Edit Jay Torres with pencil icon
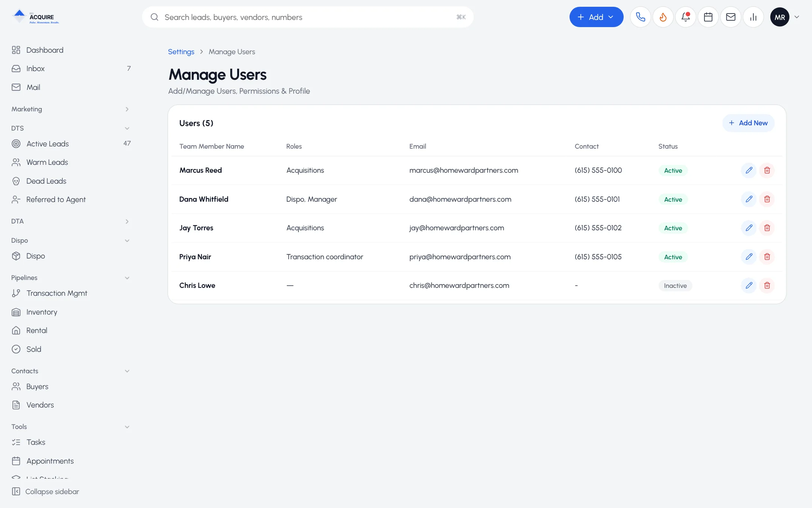 (749, 228)
